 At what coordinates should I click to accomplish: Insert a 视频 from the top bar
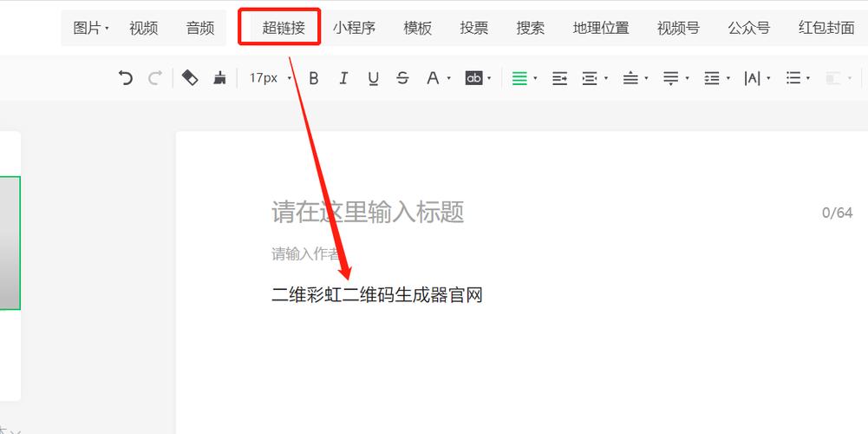coord(144,28)
